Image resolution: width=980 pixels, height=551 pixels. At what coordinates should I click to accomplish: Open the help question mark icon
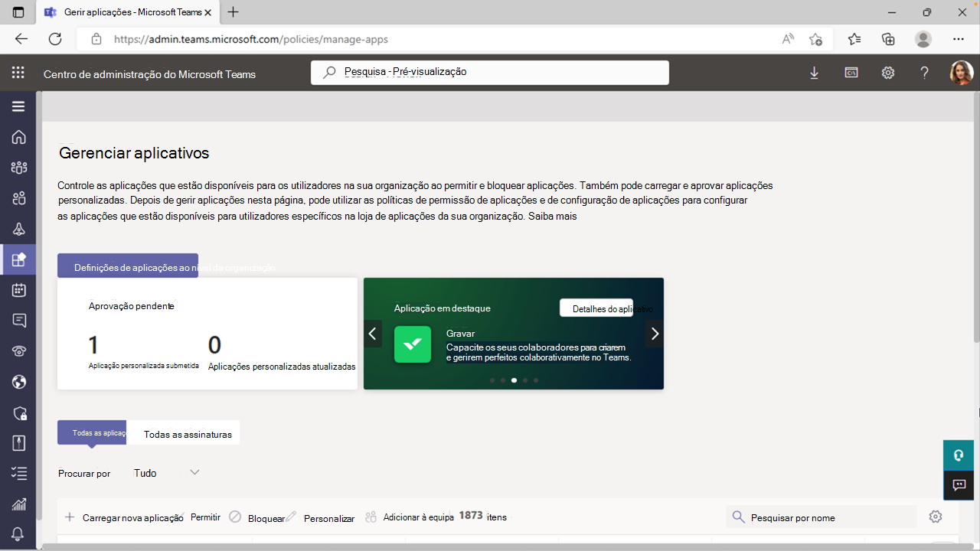(x=924, y=73)
